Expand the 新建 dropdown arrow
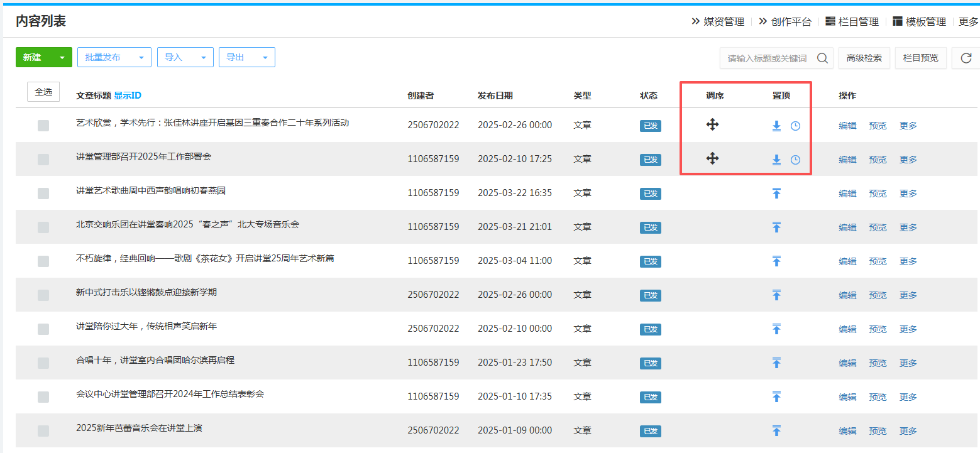 [62, 58]
